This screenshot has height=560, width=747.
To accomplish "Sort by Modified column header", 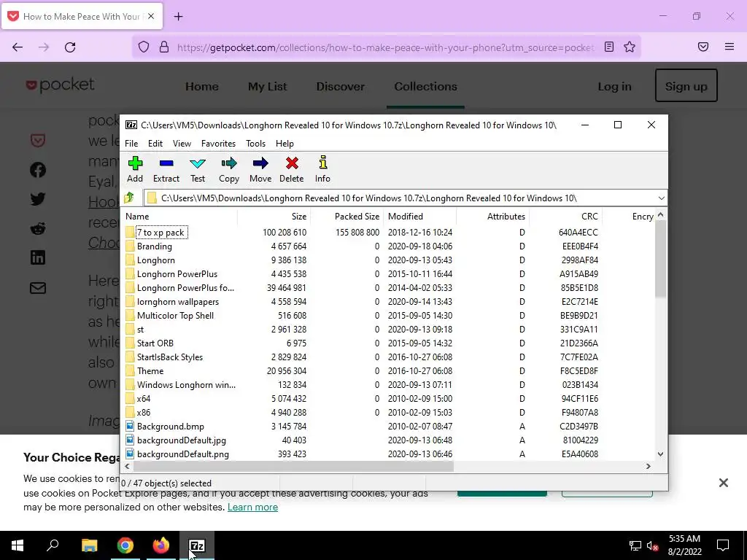I will point(420,216).
